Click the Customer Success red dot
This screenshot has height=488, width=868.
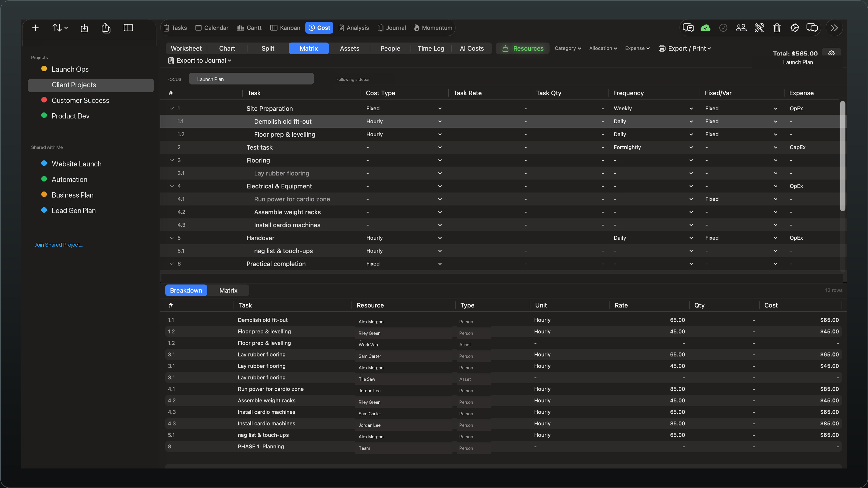pos(44,100)
